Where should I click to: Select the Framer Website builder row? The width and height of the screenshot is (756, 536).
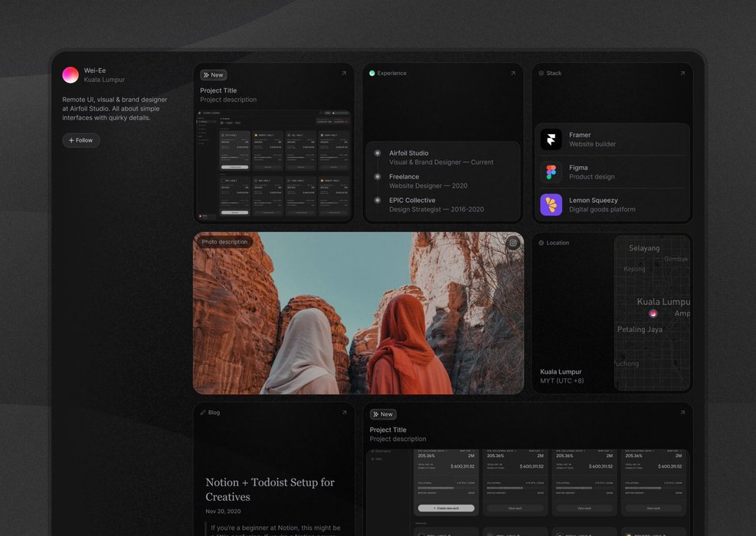click(612, 139)
